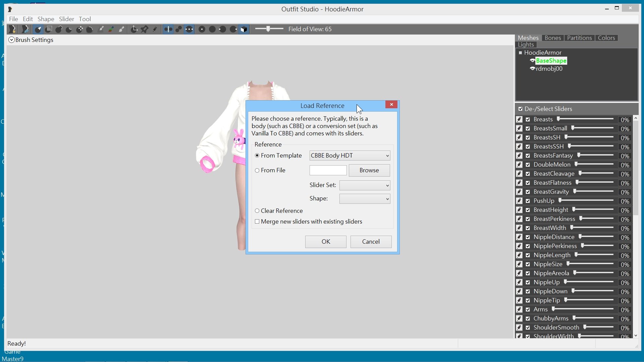Select the Move brush tool
The width and height of the screenshot is (644, 362).
coord(79,29)
